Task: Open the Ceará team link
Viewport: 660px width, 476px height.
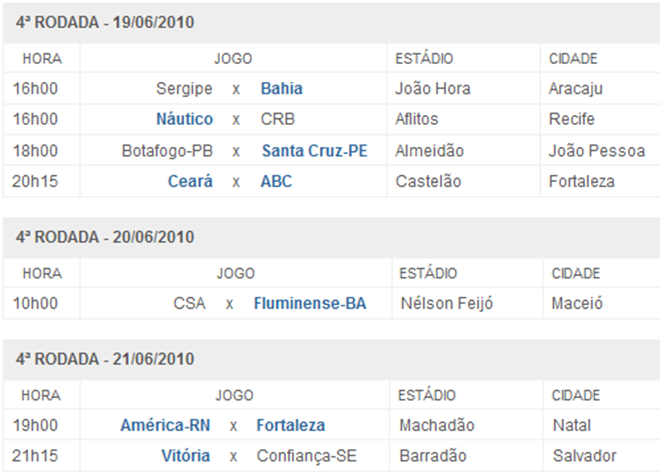Action: pyautogui.click(x=190, y=181)
